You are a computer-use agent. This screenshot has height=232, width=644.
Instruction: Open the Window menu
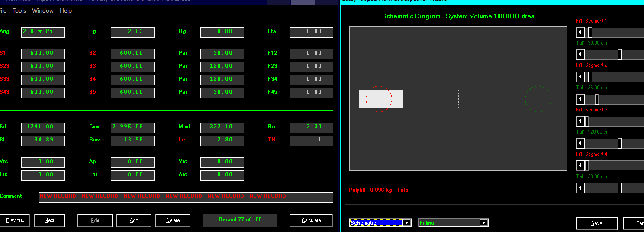pyautogui.click(x=43, y=10)
